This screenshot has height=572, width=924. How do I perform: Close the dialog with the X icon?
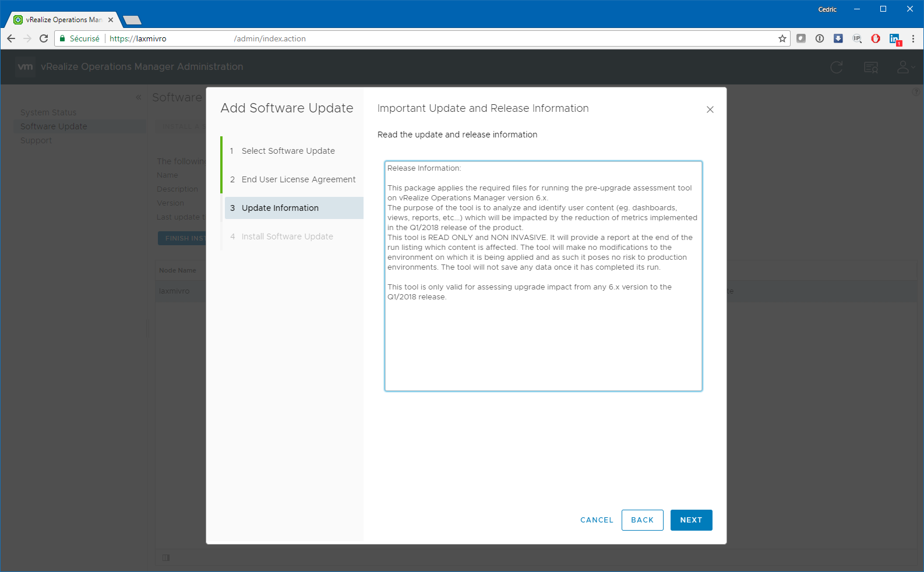[x=710, y=110]
